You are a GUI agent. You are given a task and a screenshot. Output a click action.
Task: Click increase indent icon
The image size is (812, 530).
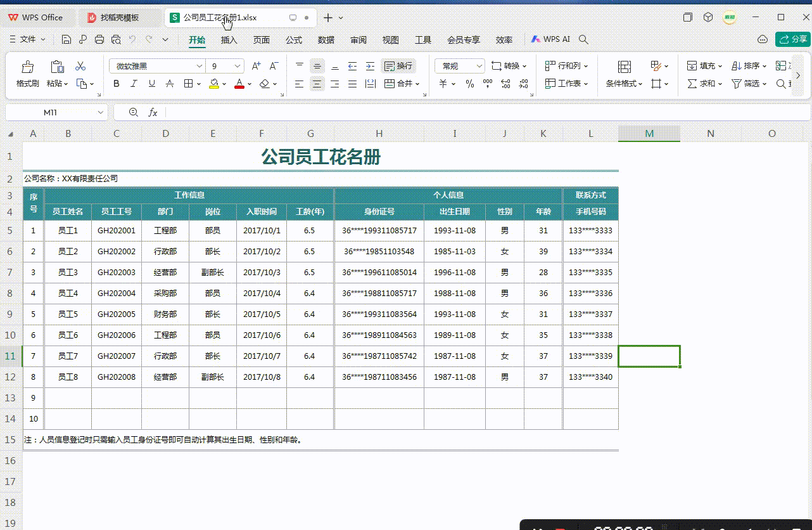[x=371, y=66]
